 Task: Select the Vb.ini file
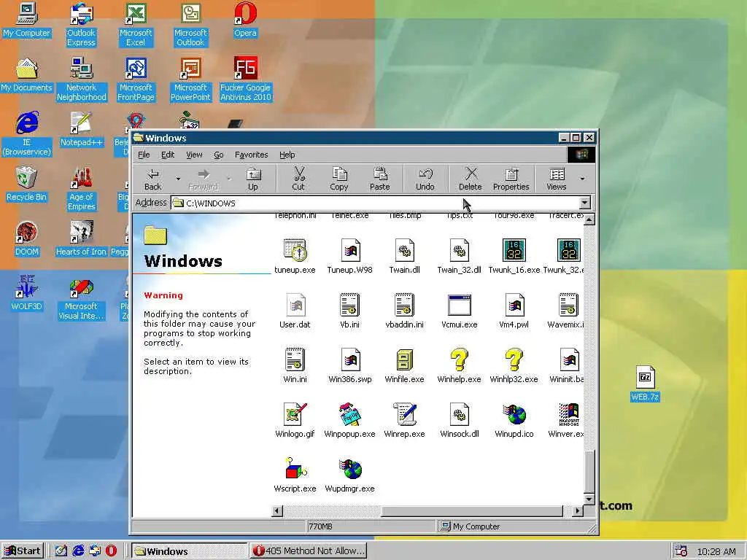(x=349, y=311)
